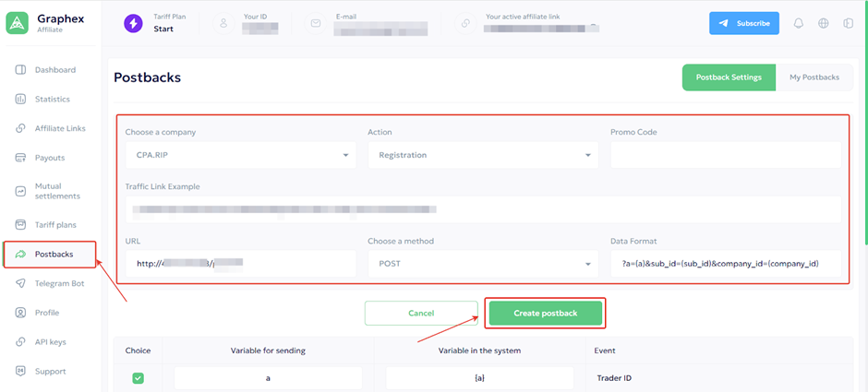Uncheck the Trader ID row checkbox
This screenshot has height=392, width=868.
(x=138, y=377)
